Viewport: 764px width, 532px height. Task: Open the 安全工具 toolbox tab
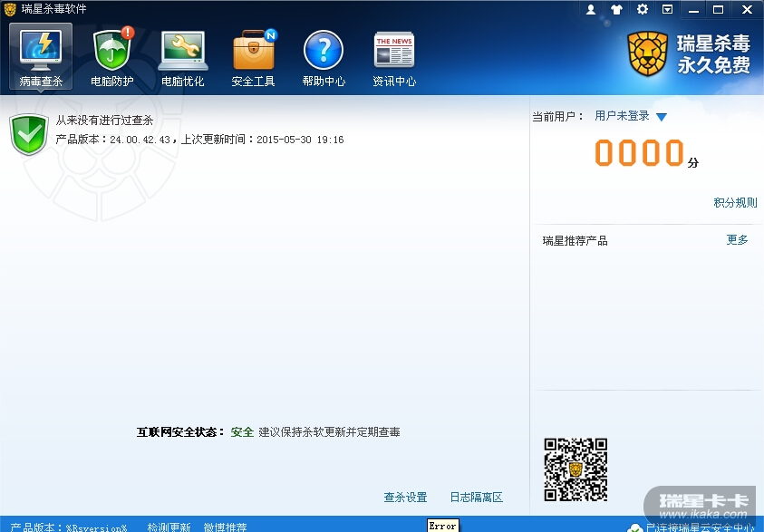point(254,56)
